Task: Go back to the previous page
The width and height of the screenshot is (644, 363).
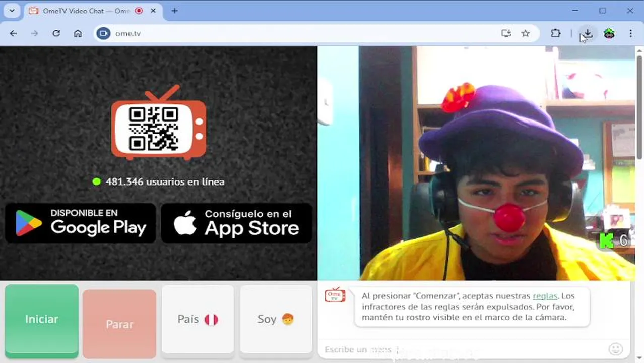Action: point(14,33)
